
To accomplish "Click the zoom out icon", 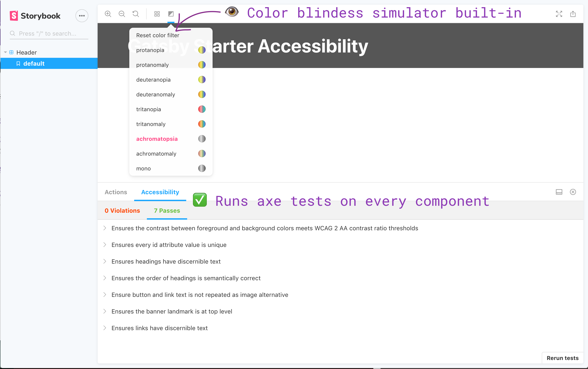I will click(x=122, y=14).
